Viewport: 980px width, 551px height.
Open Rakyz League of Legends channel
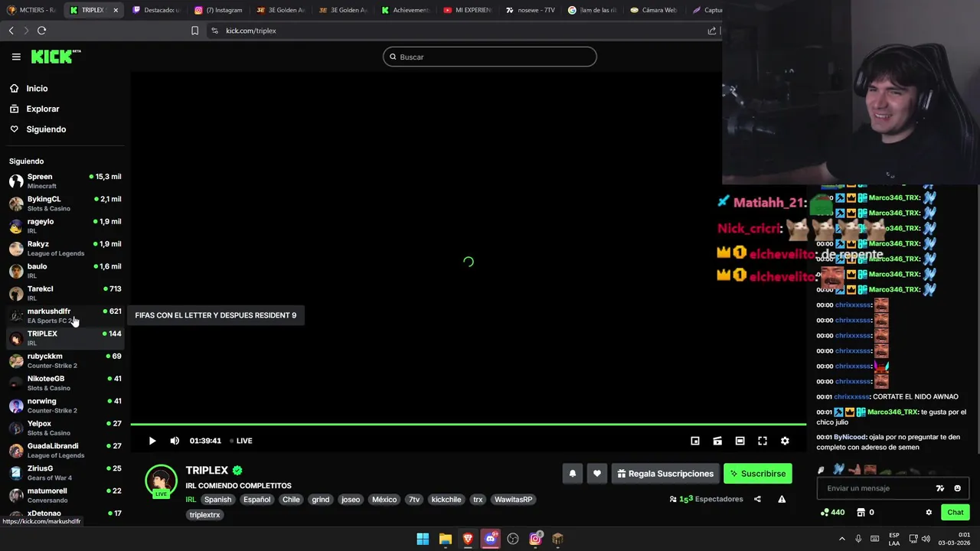point(65,249)
